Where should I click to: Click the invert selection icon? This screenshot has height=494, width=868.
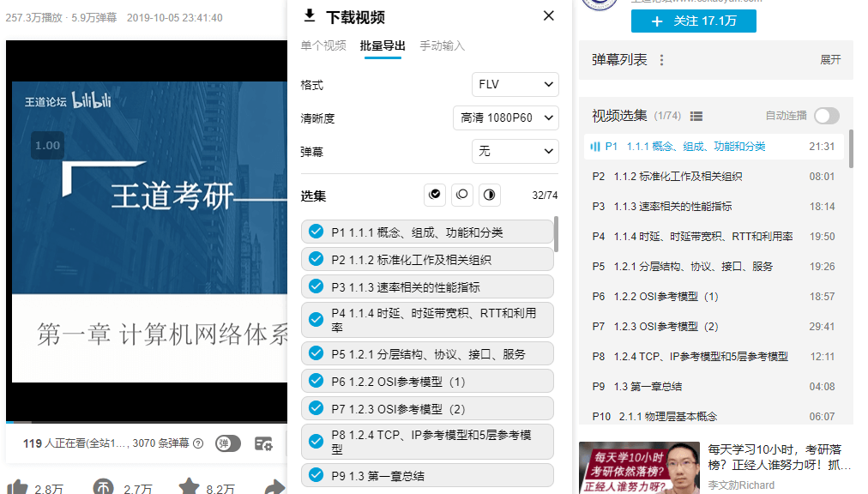pos(489,195)
